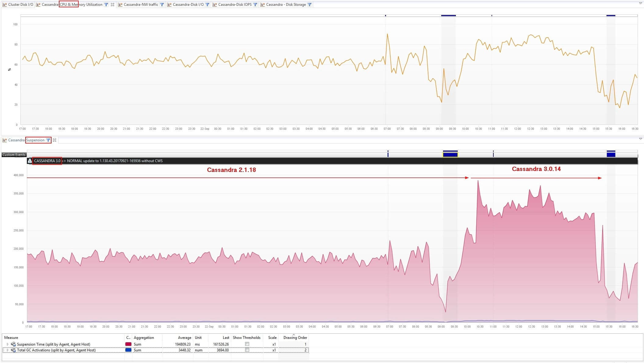The image size is (644, 363).
Task: Click the widest blue event bar above CPU chart
Action: (449, 15)
